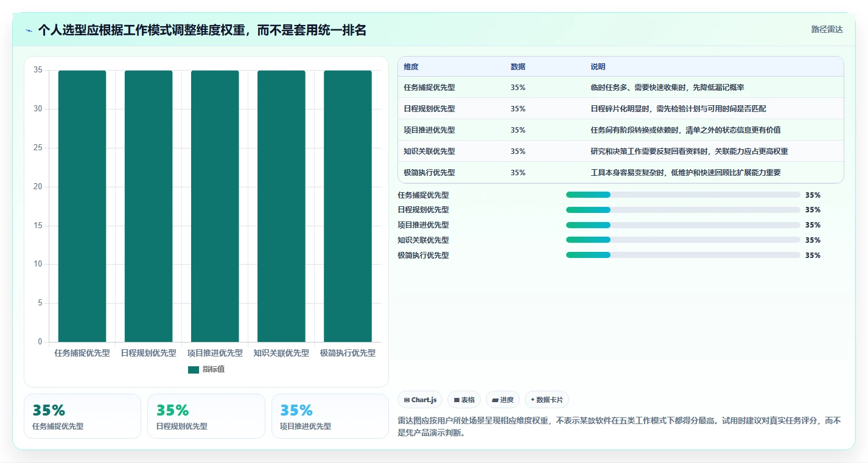868x463 pixels.
Task: Click the 任务捕捉优先型 progress bar
Action: pos(683,195)
